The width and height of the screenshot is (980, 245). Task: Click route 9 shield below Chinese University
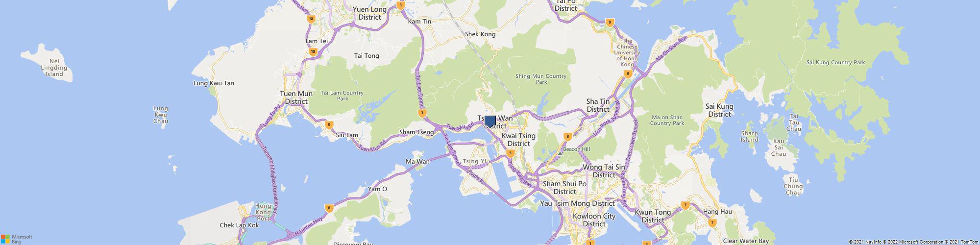(628, 74)
